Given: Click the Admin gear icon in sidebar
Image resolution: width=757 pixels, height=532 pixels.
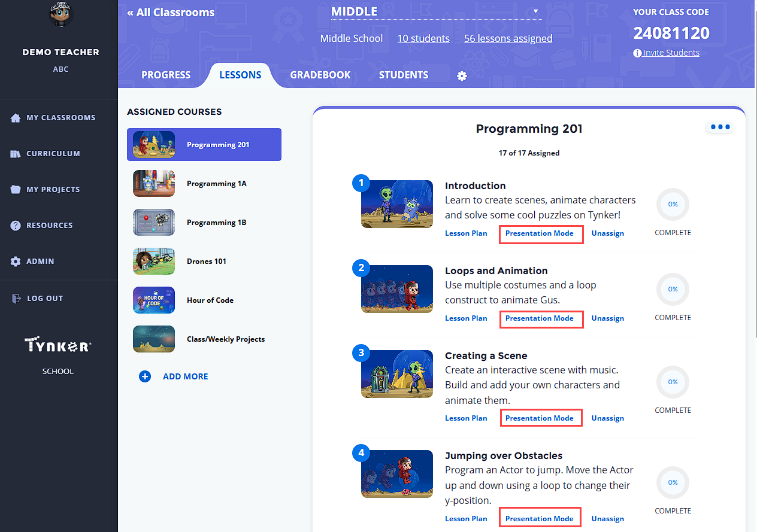Looking at the screenshot, I should [16, 262].
